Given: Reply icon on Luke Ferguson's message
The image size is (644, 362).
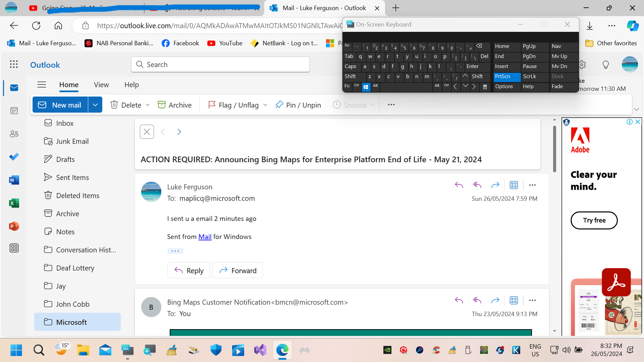Looking at the screenshot, I should [x=459, y=185].
